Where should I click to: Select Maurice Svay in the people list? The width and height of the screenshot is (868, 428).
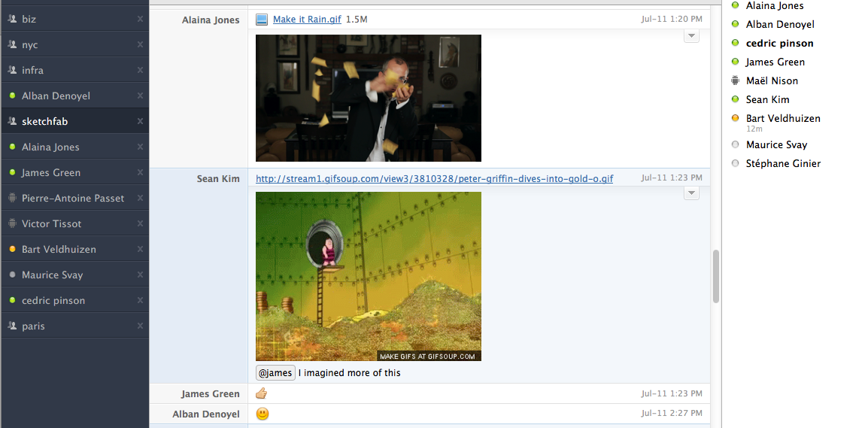(x=776, y=144)
